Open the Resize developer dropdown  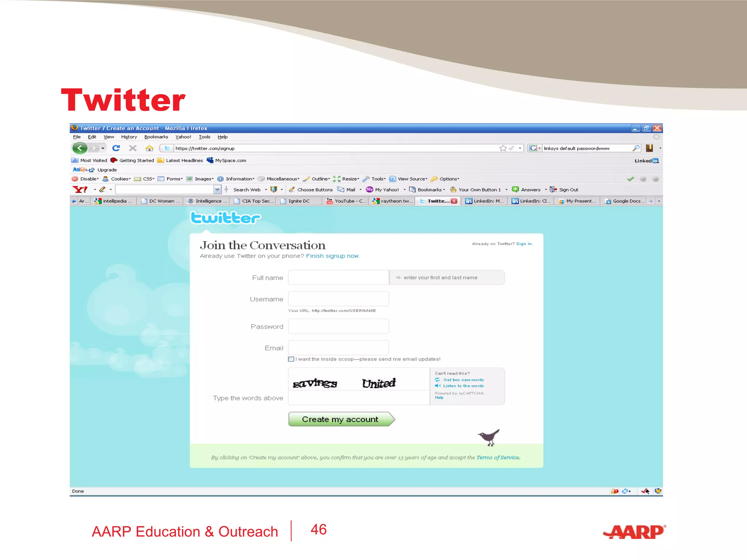(346, 179)
